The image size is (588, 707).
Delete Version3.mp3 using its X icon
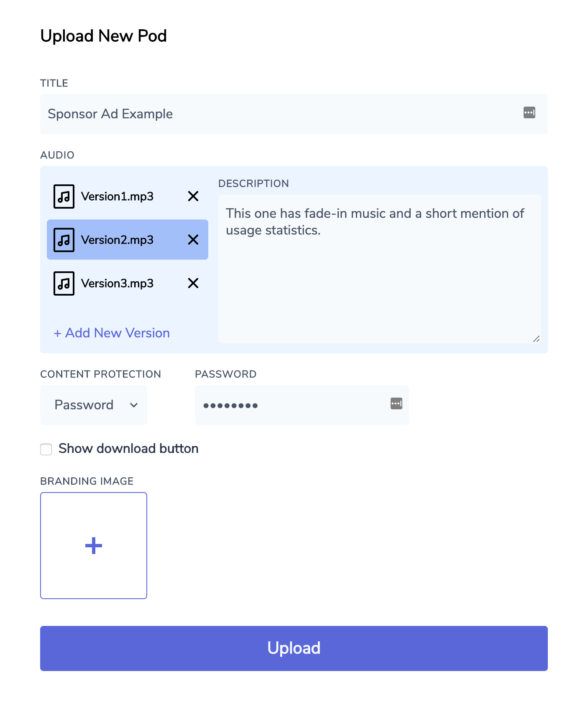pyautogui.click(x=193, y=283)
